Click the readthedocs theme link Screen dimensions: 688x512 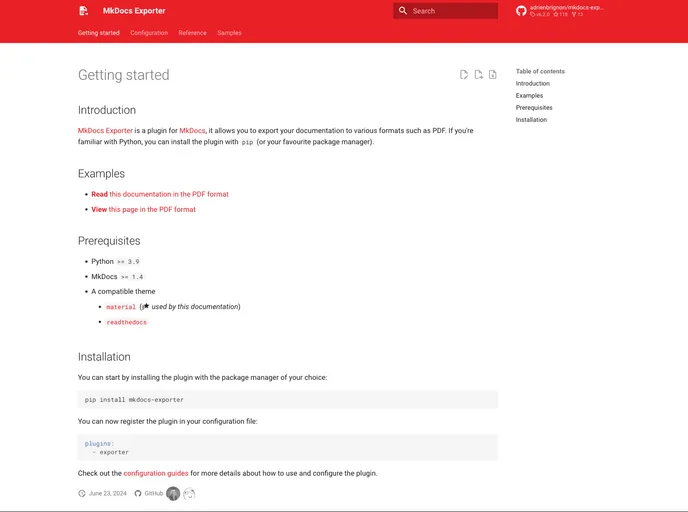pos(127,322)
